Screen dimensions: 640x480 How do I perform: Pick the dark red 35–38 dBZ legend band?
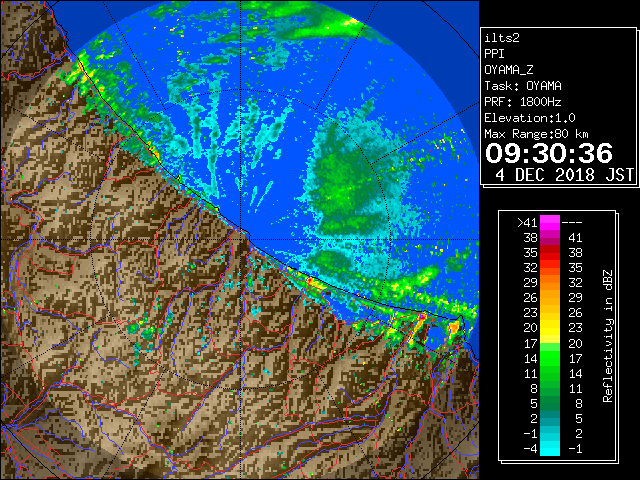[x=550, y=253]
